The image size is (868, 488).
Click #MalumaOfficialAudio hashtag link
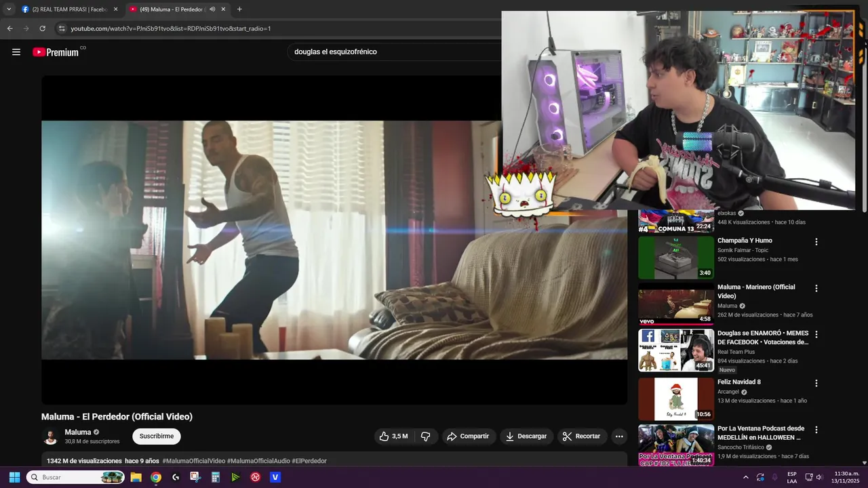258,461
